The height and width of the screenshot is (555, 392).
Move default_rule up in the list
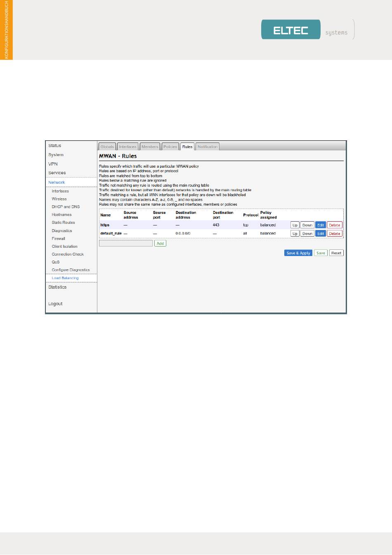tap(295, 233)
